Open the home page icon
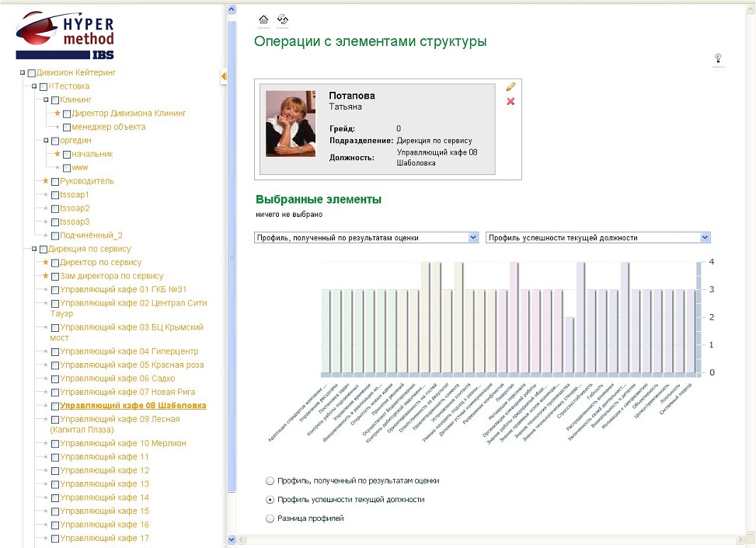Image resolution: width=756 pixels, height=548 pixels. [x=263, y=19]
